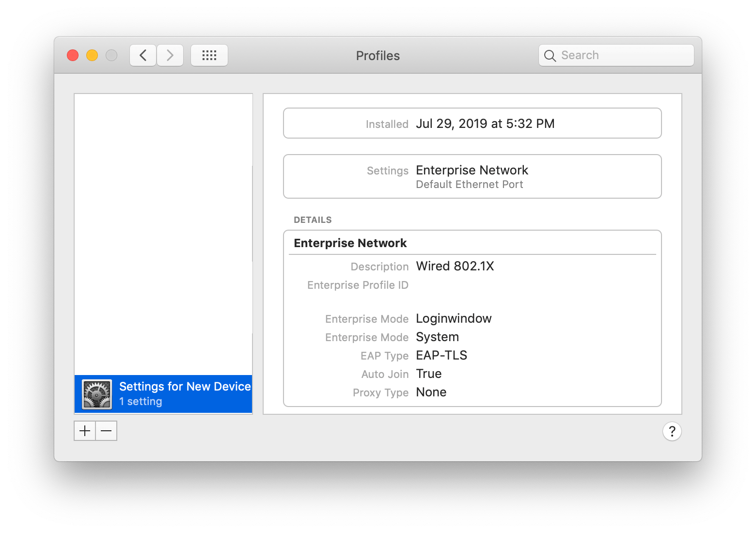Image resolution: width=756 pixels, height=533 pixels.
Task: Click the add profile plus icon
Action: (84, 431)
